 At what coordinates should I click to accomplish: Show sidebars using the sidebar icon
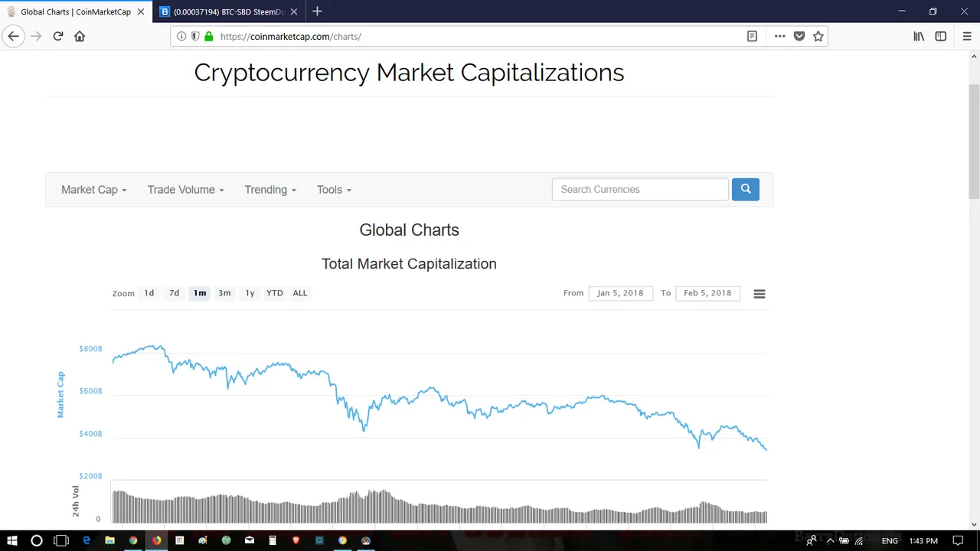(941, 36)
